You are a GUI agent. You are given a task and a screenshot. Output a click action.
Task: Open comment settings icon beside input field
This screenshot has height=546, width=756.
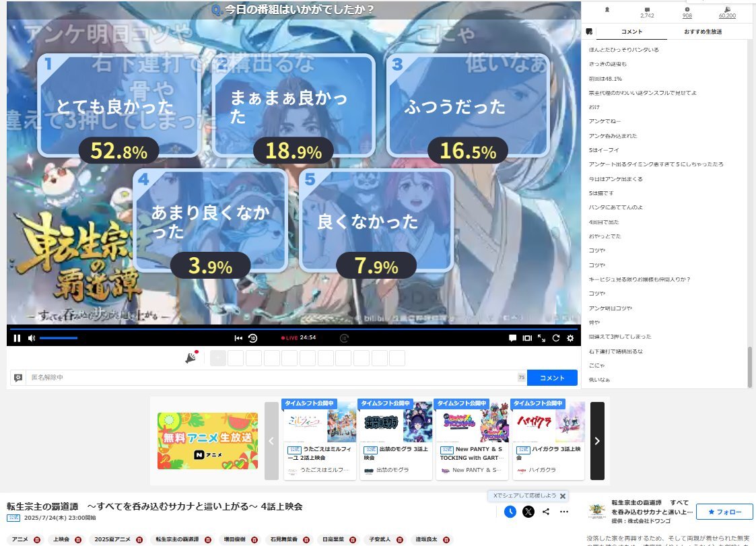click(x=18, y=378)
